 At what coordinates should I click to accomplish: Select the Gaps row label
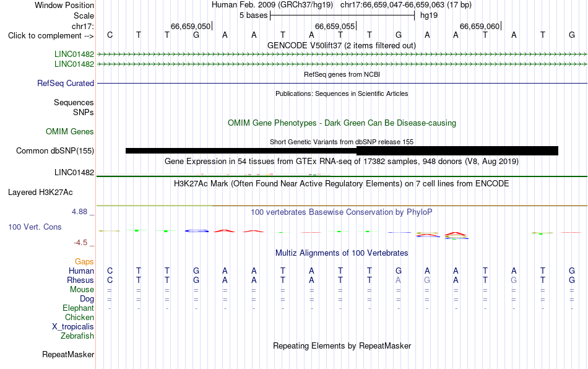click(84, 261)
